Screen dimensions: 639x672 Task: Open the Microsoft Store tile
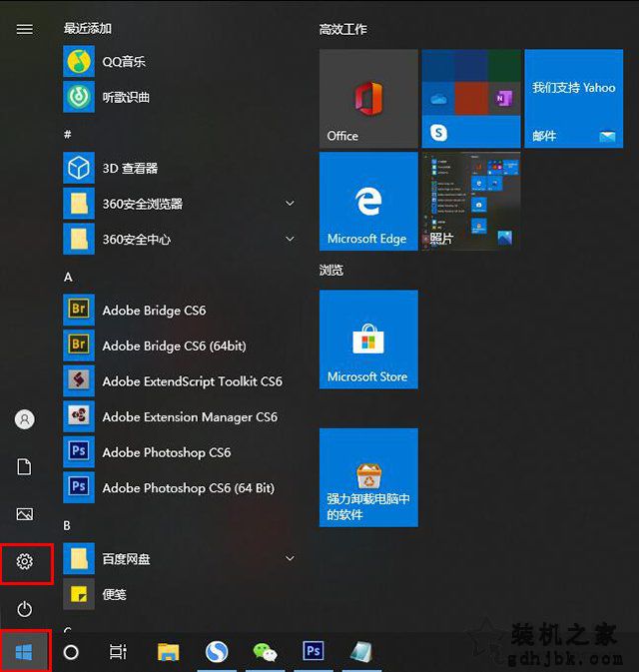pyautogui.click(x=368, y=339)
